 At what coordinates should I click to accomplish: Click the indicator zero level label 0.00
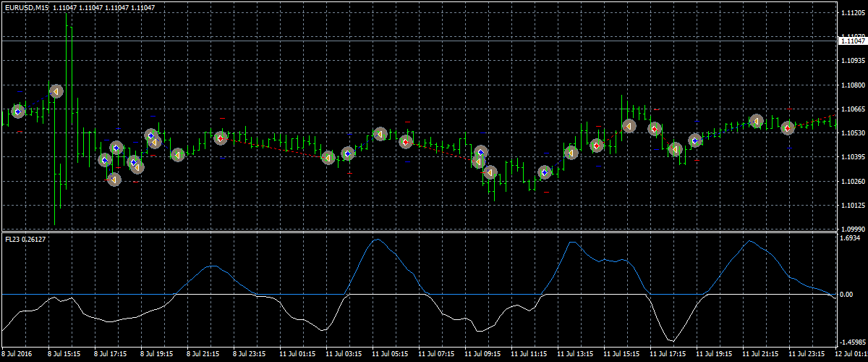[x=846, y=296]
